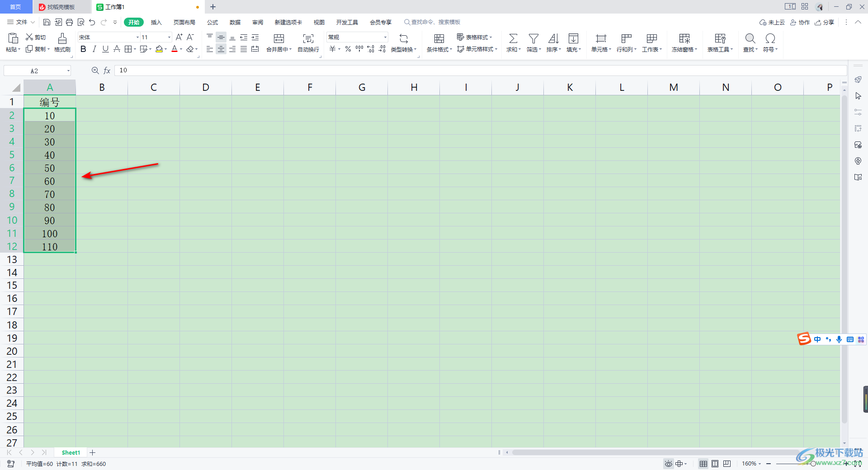
Task: Increase font size with A+ icon
Action: [179, 37]
